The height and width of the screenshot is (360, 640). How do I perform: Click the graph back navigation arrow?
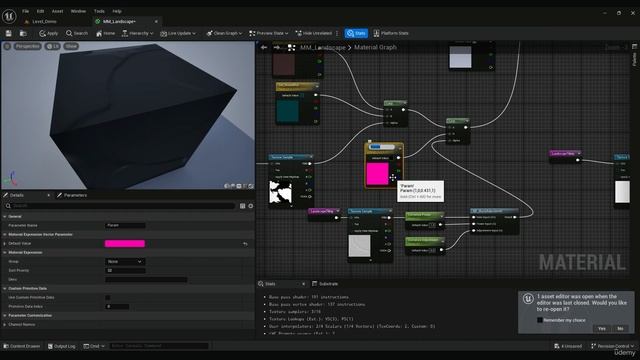point(264,48)
